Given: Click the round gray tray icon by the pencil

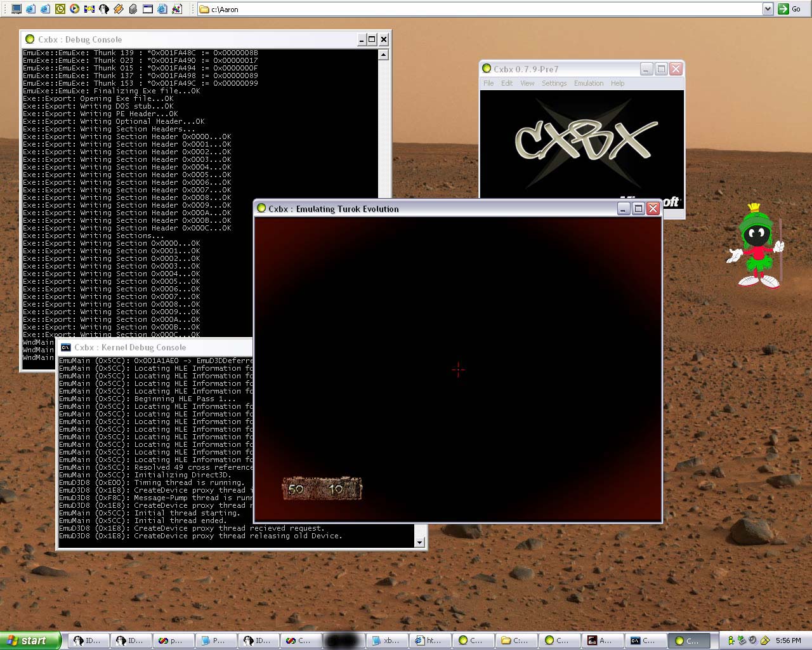Looking at the screenshot, I should (753, 640).
